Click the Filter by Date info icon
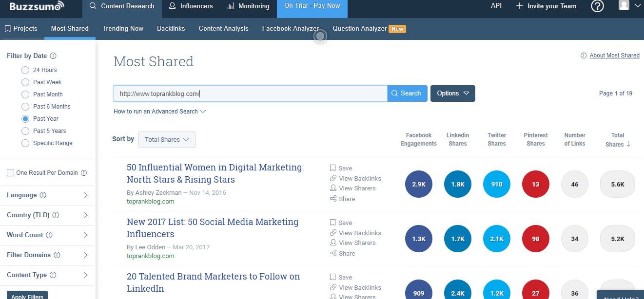Screen dimensions: 644x299 pos(53,56)
